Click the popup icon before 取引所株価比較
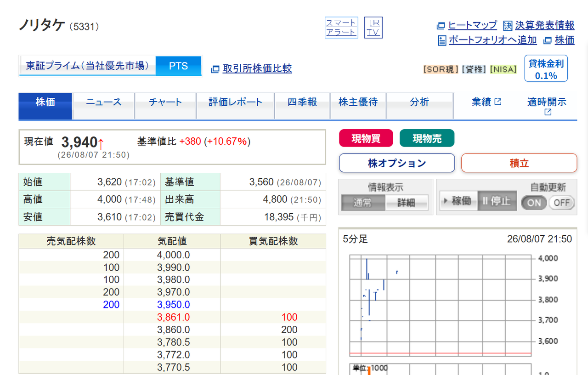The height and width of the screenshot is (375, 588). 215,69
